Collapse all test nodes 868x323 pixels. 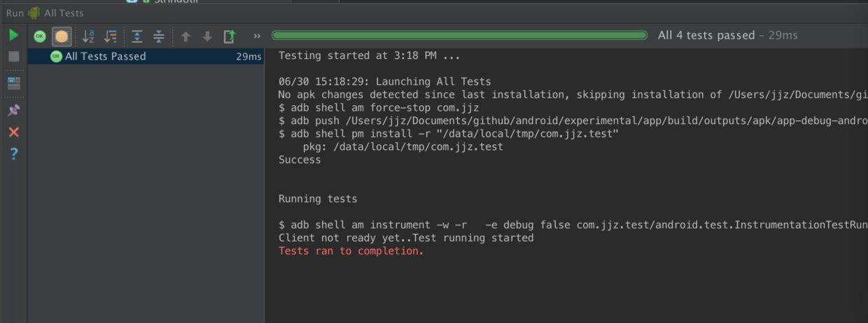159,36
